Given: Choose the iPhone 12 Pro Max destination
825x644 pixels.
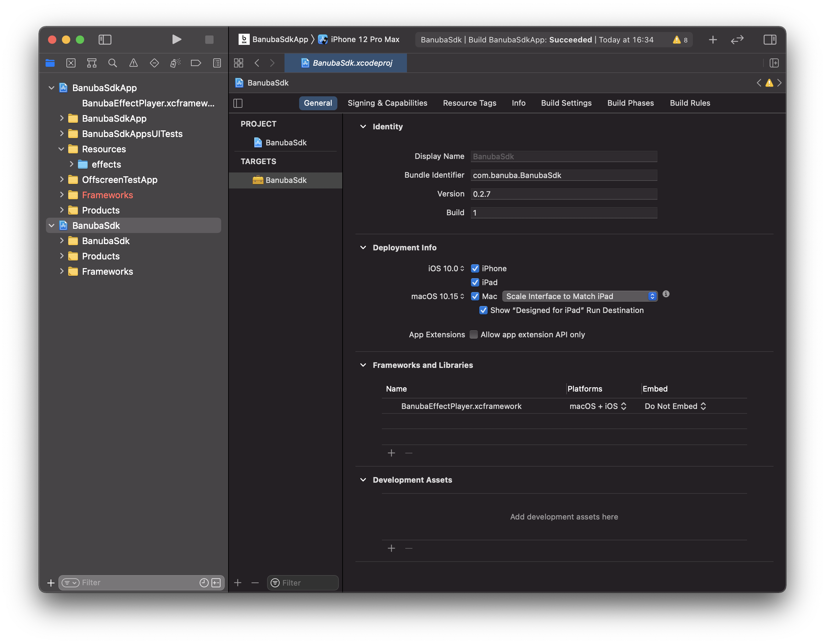Looking at the screenshot, I should 359,40.
